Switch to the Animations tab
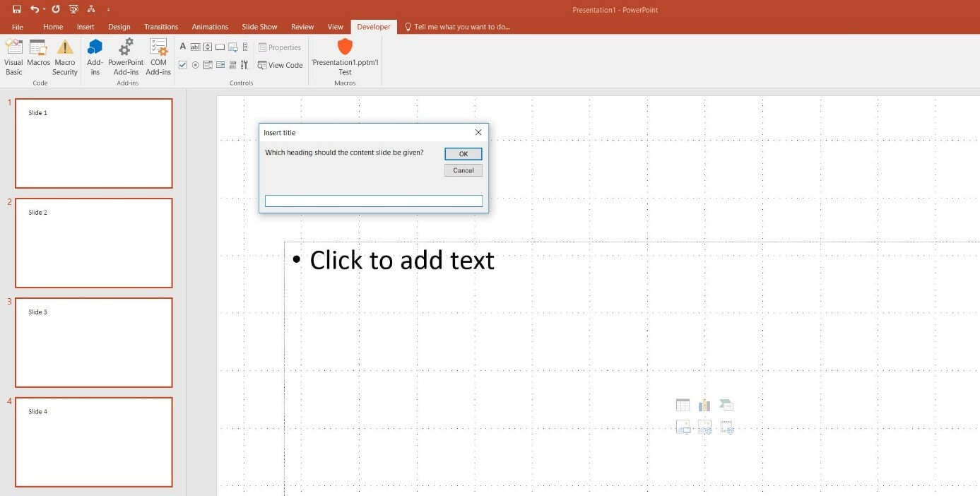 click(x=210, y=27)
